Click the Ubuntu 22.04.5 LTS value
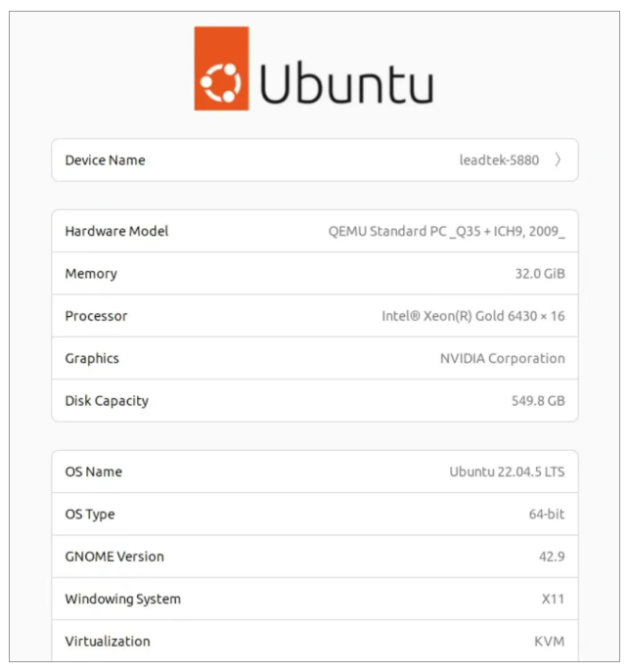Screen dimensions: 628x672 507,471
